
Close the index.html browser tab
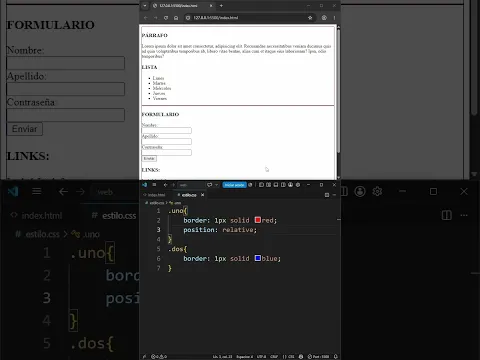211,6
